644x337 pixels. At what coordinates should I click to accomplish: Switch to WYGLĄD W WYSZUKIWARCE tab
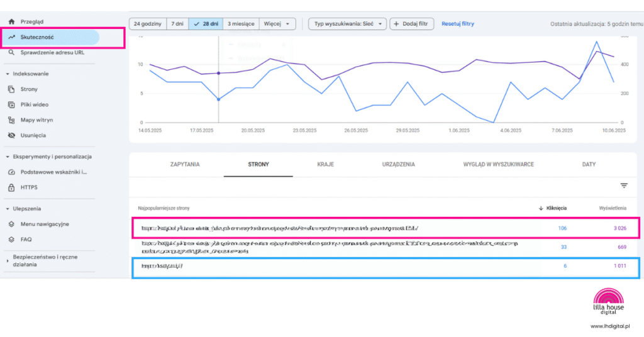[x=499, y=165]
